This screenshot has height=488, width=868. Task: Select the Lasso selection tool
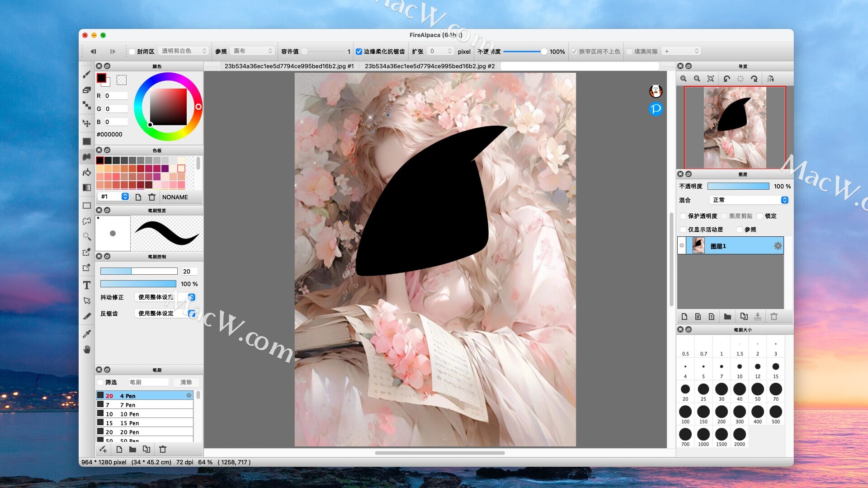point(87,221)
